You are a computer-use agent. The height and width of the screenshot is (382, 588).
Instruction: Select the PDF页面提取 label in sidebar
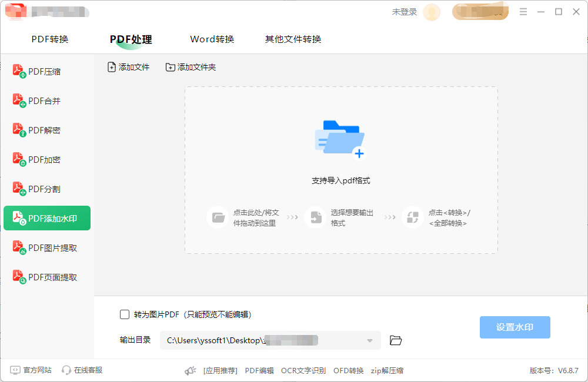(x=52, y=277)
